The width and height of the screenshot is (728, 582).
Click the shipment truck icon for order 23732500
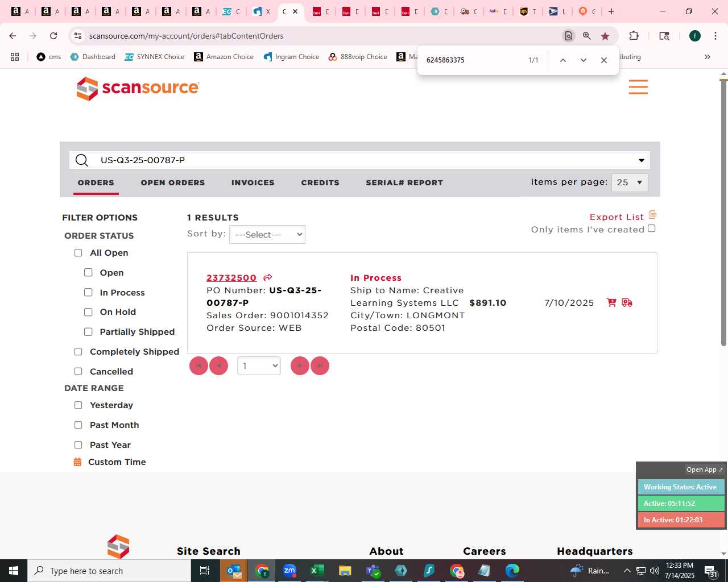tap(627, 302)
